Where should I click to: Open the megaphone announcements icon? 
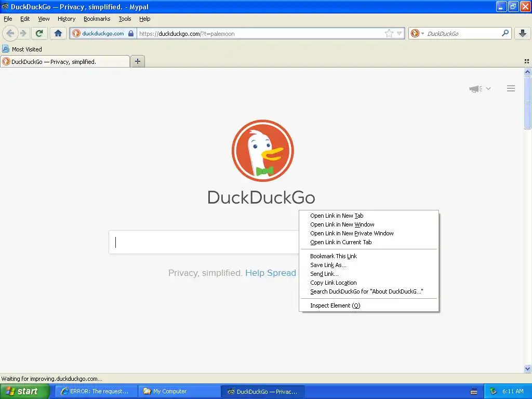pyautogui.click(x=475, y=88)
